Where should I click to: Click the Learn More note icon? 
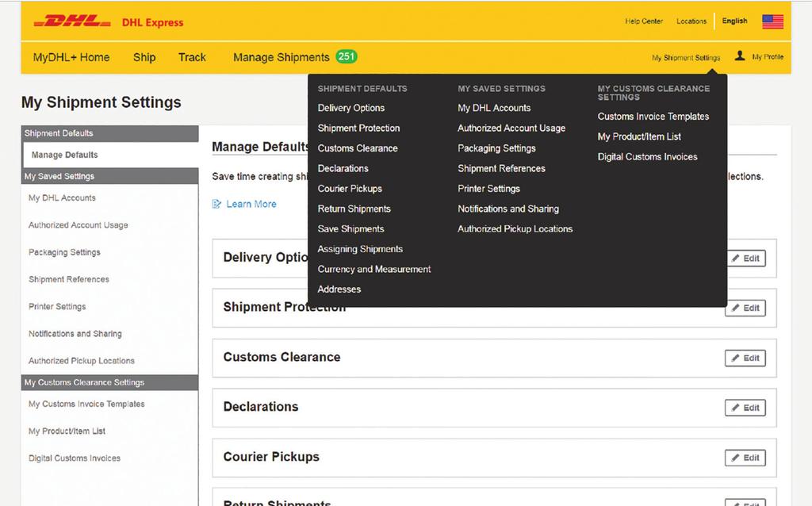216,204
